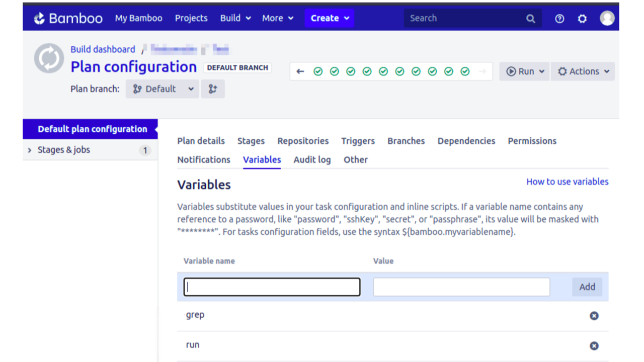Delete the grep variable

pyautogui.click(x=594, y=316)
